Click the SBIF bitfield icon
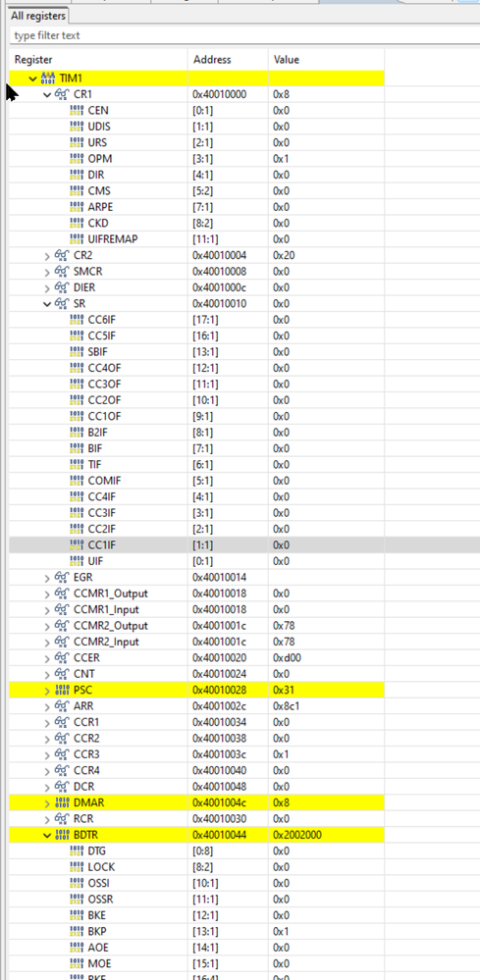 tap(77, 352)
